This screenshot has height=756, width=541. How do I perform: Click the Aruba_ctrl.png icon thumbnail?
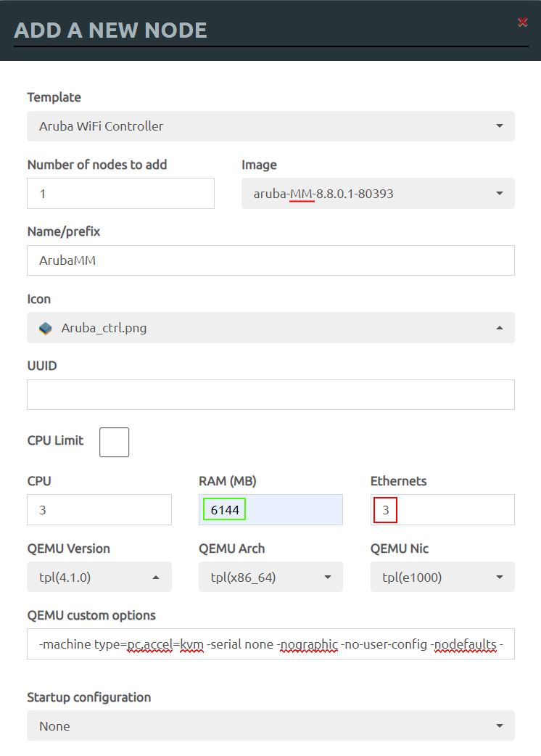pyautogui.click(x=46, y=328)
